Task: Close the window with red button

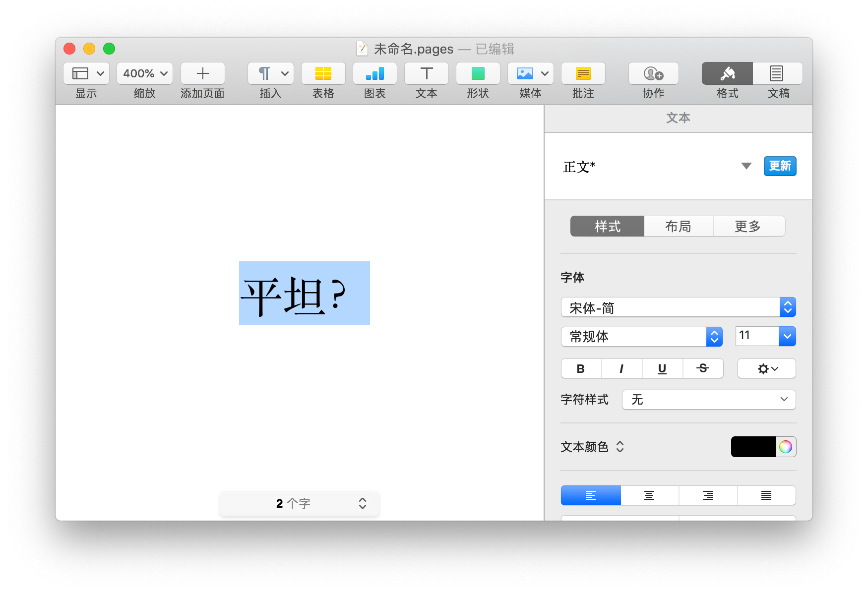Action: [69, 49]
